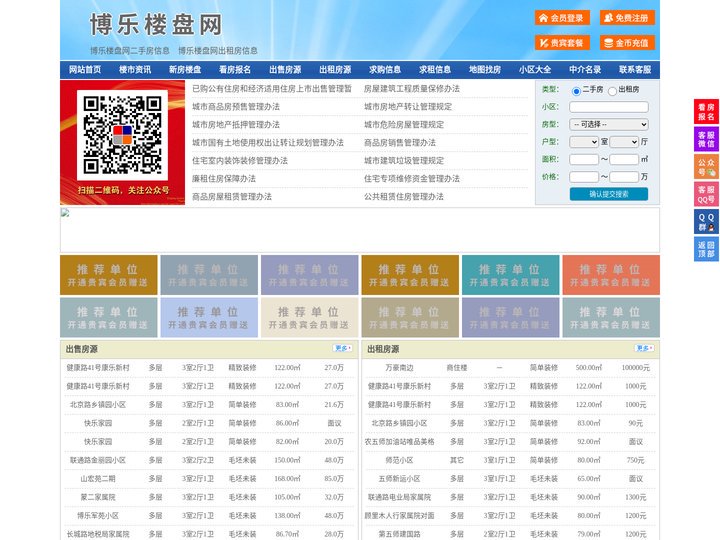The image size is (720, 540).
Task: Open the 求租信息 navigation item
Action: click(435, 70)
